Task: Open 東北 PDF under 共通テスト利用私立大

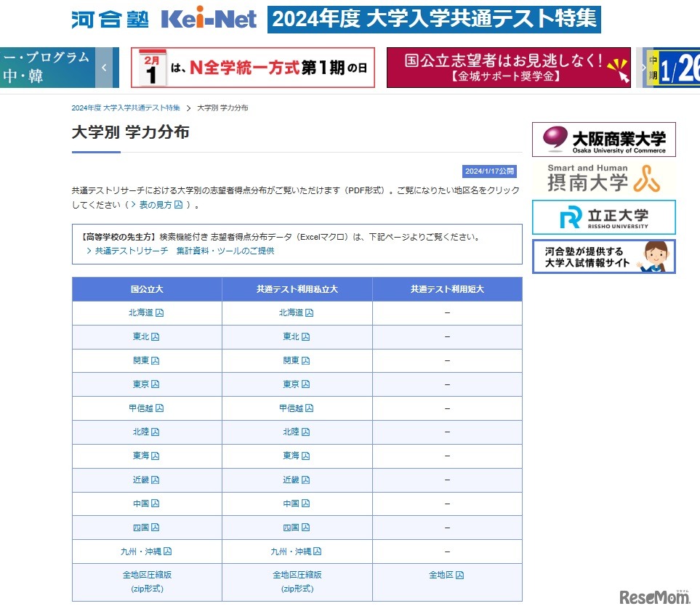Action: (297, 336)
